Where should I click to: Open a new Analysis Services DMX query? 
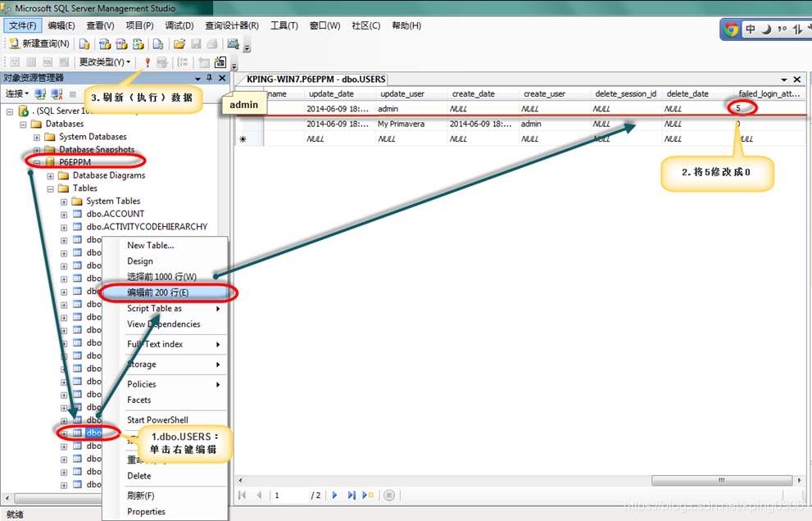tap(122, 44)
